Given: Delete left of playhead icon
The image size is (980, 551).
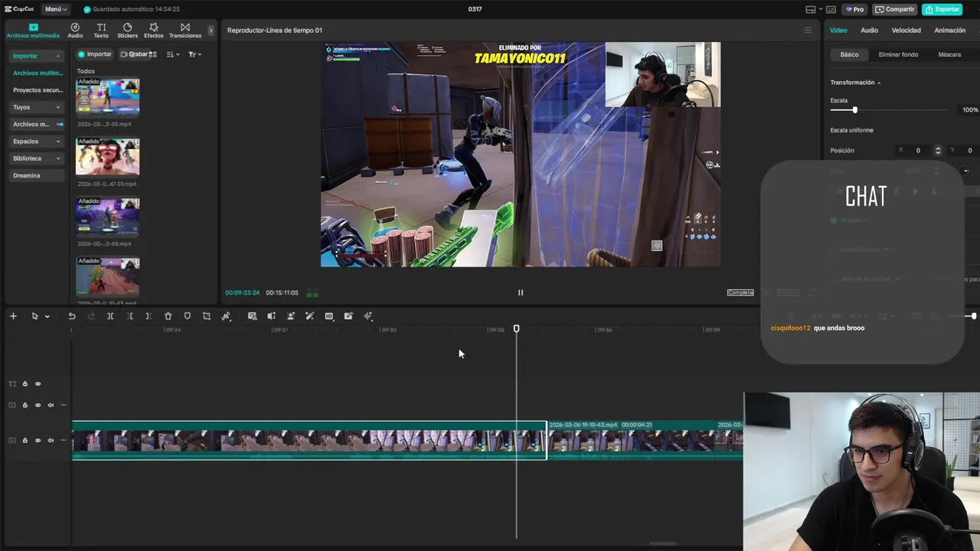Looking at the screenshot, I should [129, 316].
